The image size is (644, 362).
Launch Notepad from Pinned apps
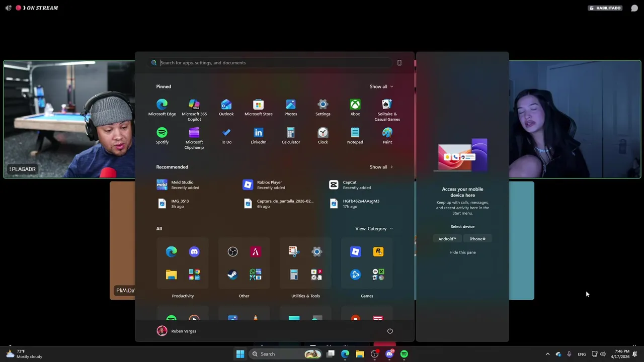[355, 136]
